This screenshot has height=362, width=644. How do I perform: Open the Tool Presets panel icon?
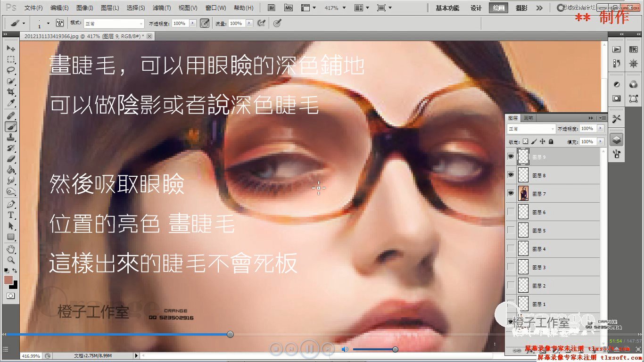616,119
